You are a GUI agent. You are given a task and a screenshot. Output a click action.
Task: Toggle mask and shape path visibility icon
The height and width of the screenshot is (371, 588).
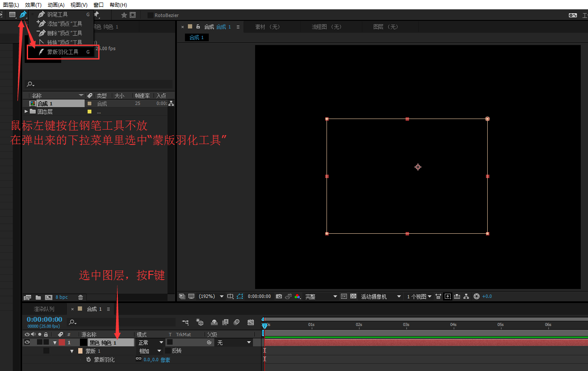(240, 296)
